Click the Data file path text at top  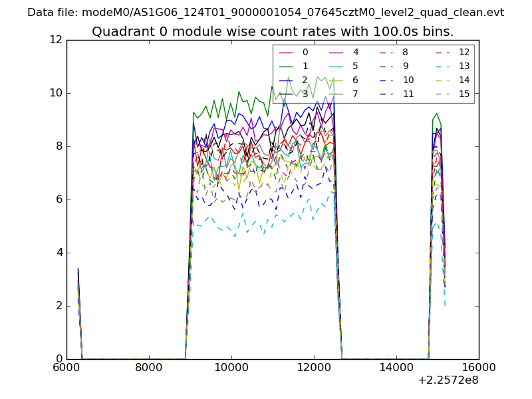coord(265,13)
